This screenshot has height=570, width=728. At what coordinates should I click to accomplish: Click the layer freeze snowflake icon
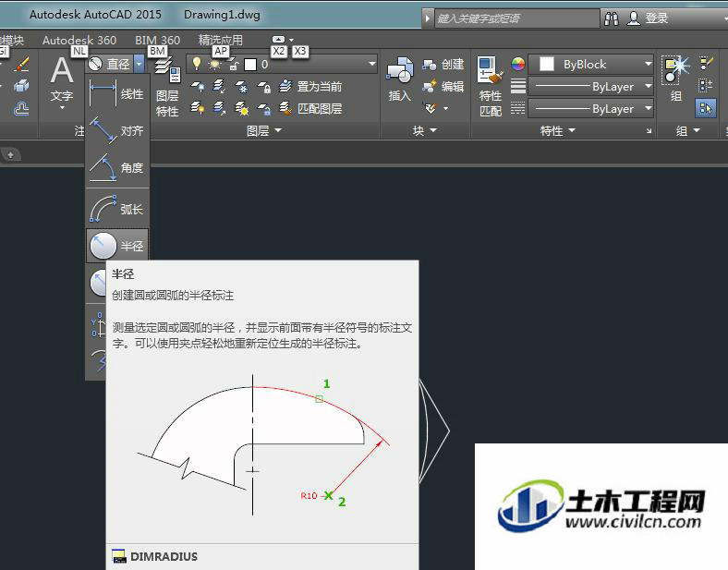click(241, 86)
